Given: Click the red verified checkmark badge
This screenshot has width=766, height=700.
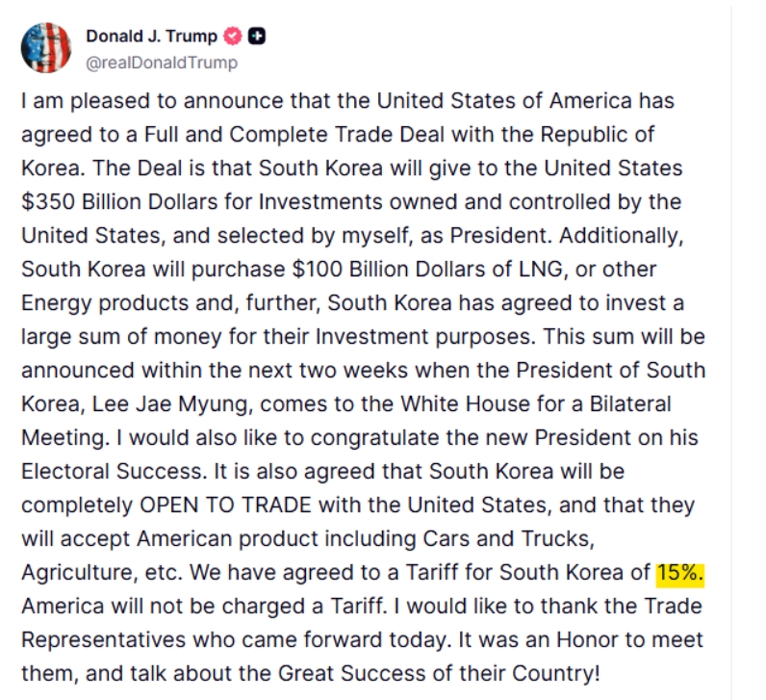Looking at the screenshot, I should [x=233, y=37].
